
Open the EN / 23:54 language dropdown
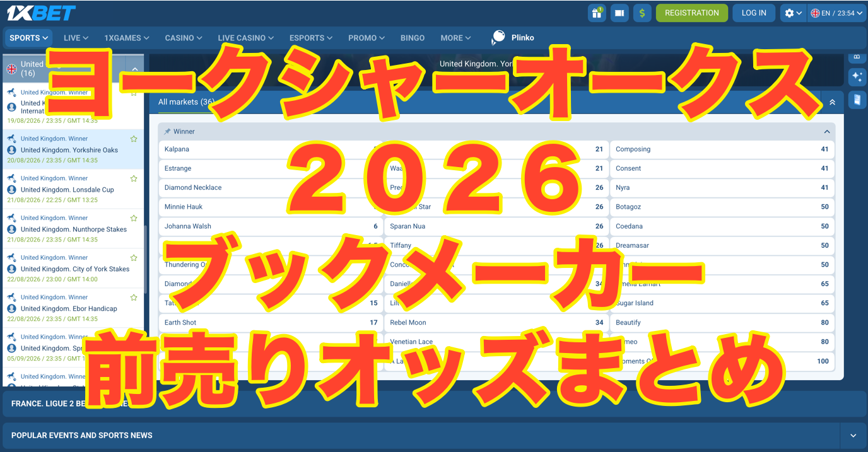(x=836, y=13)
